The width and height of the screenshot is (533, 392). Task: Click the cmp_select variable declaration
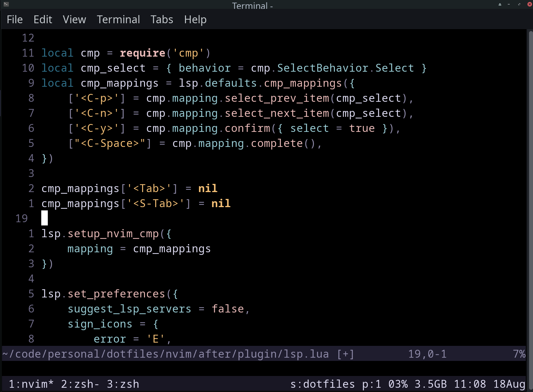(x=113, y=68)
